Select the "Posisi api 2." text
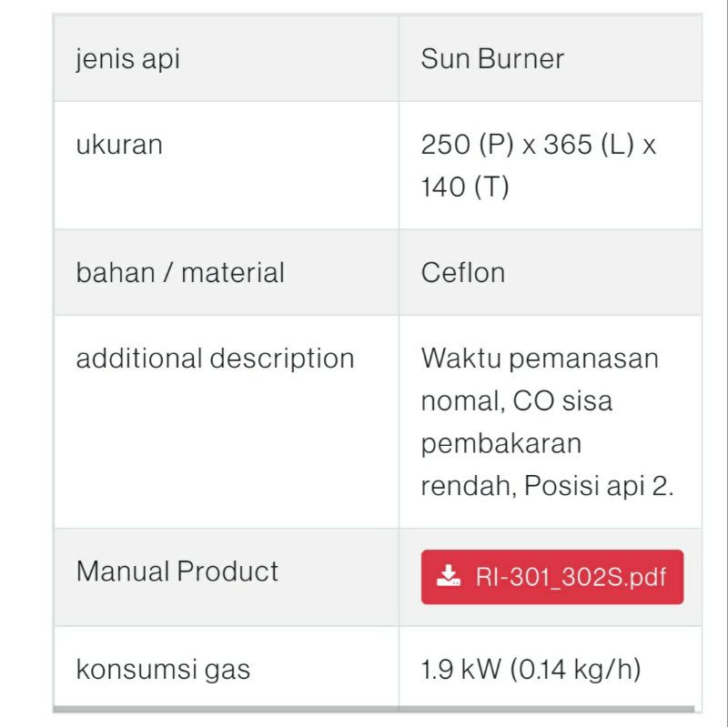This screenshot has width=728, height=728. pyautogui.click(x=599, y=486)
